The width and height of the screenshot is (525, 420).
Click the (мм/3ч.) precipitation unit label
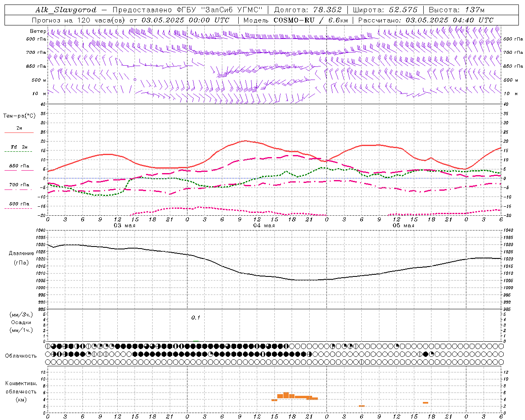21,315
